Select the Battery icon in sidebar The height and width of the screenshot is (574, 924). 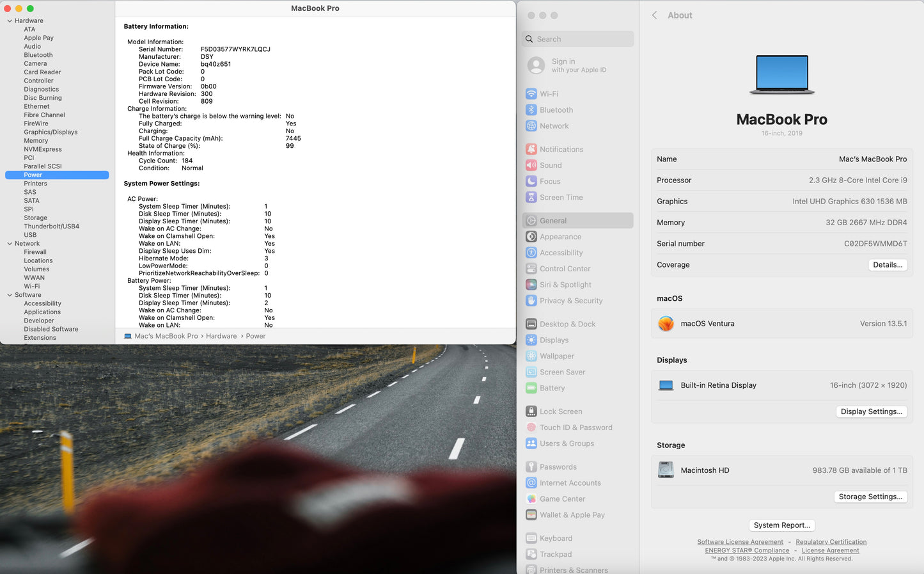tap(531, 388)
